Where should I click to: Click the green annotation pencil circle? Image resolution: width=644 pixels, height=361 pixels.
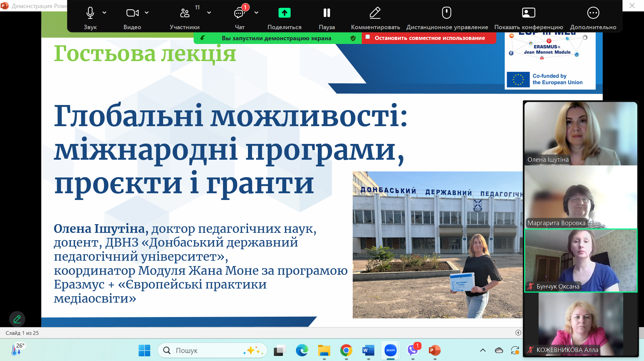(17, 319)
